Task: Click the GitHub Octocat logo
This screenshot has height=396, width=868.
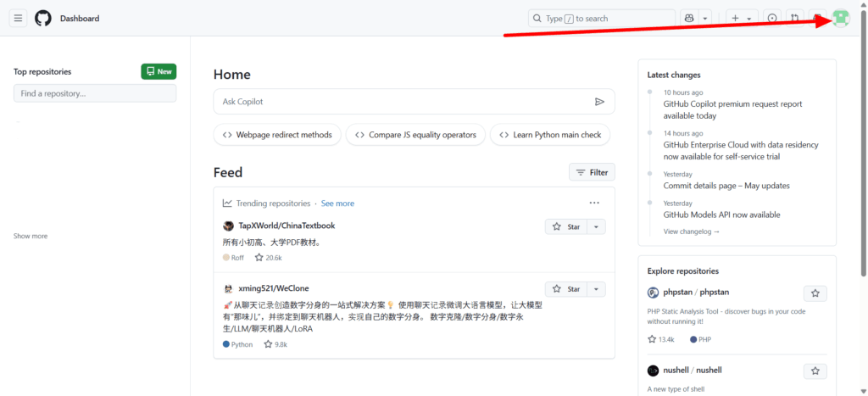Action: coord(43,19)
